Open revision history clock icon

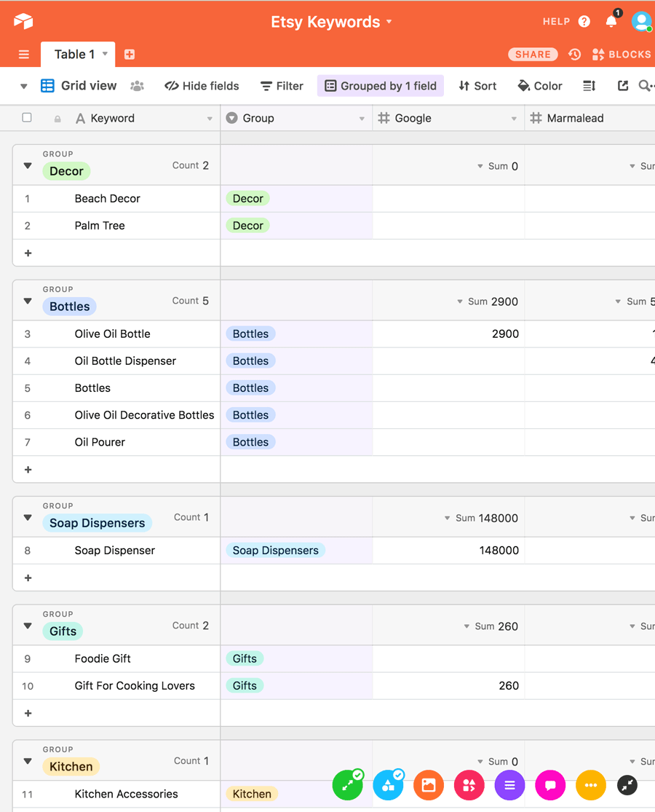[x=574, y=55]
